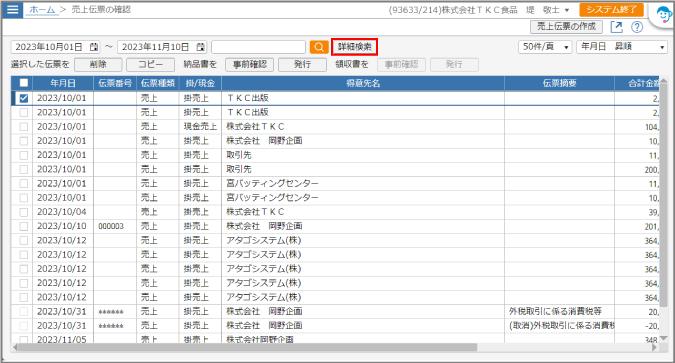675x363 pixels.
Task: Sort by 伝票摘要 column header
Action: click(x=559, y=83)
